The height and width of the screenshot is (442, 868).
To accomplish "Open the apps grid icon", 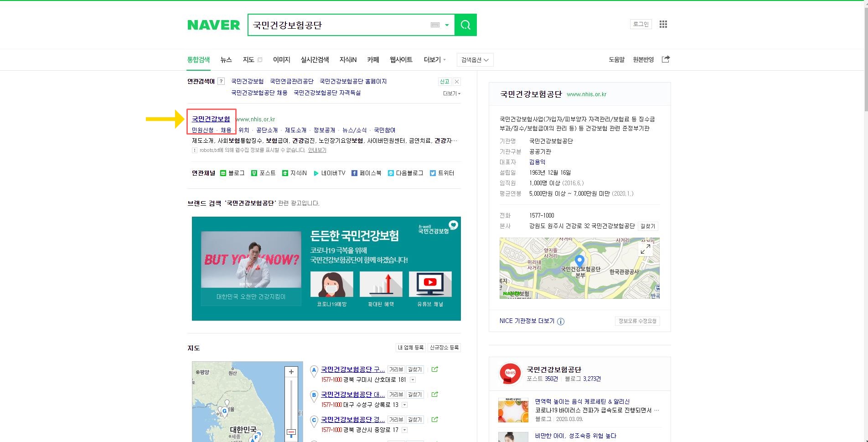I will [663, 24].
